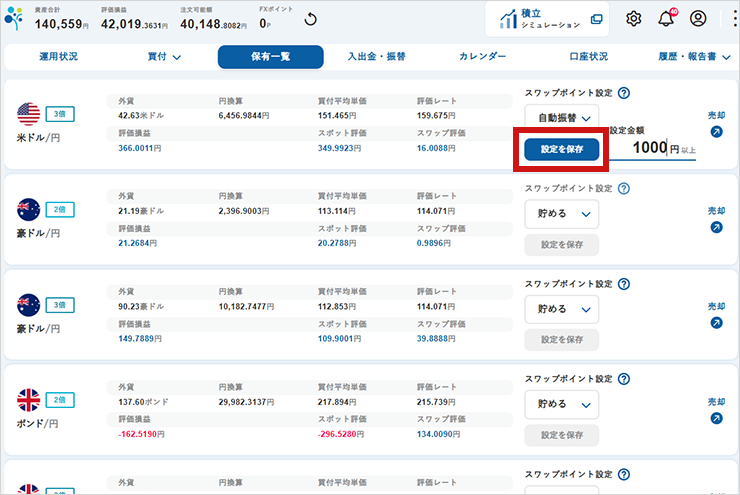Go to the 入出金・振替 tab

377,57
